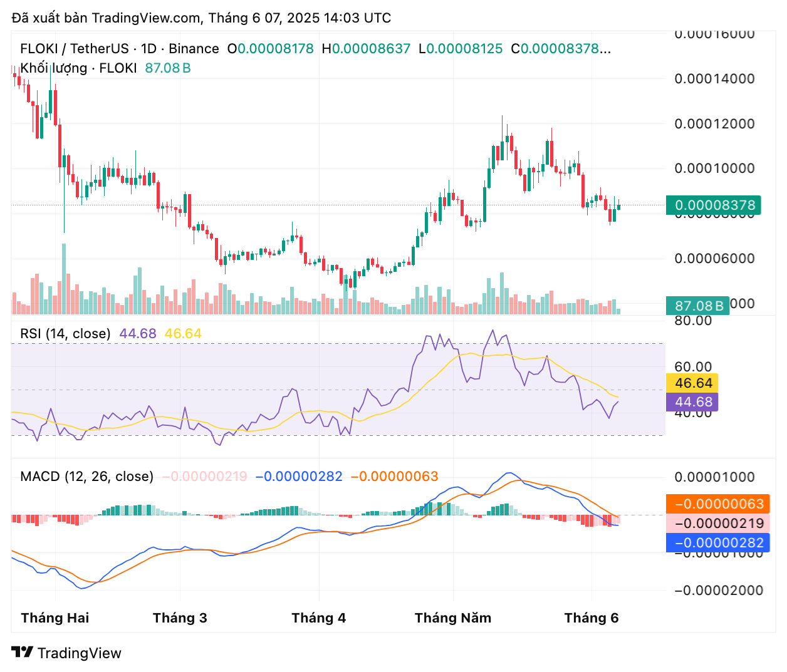Open the RSI (14, close) indicator label
The image size is (787, 672).
coord(65,334)
